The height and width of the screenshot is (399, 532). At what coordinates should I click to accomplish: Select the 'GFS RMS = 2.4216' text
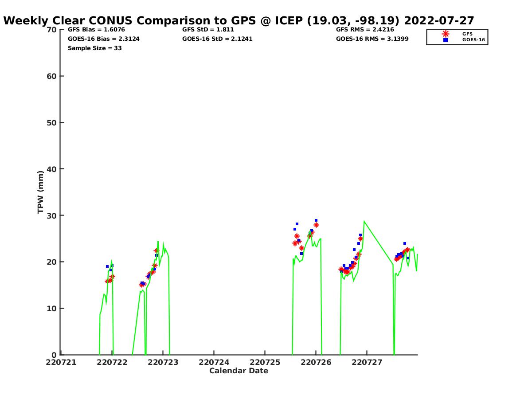coord(365,30)
